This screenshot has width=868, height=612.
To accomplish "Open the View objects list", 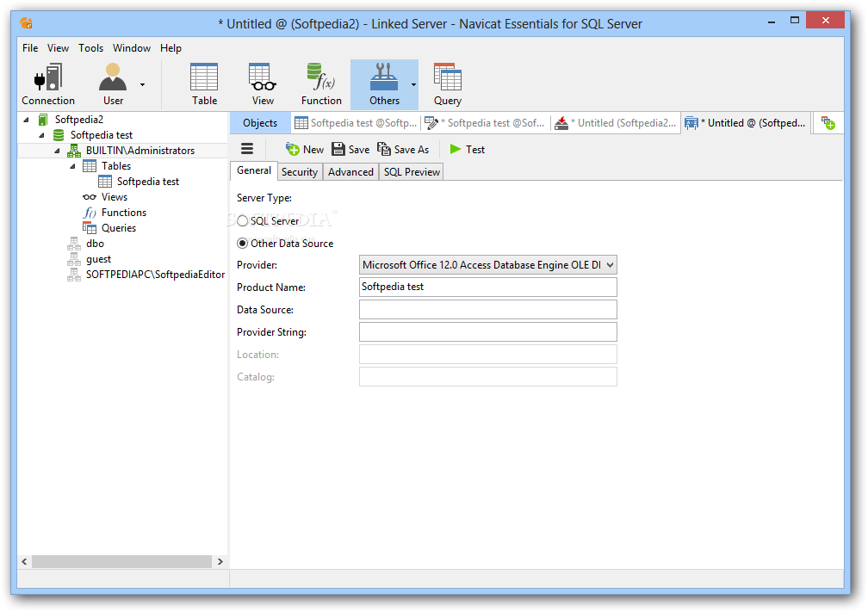I will coord(263,84).
